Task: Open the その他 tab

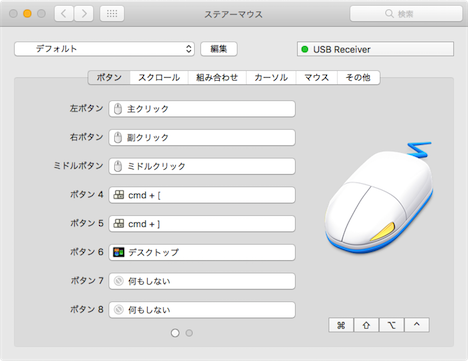Action: 358,78
